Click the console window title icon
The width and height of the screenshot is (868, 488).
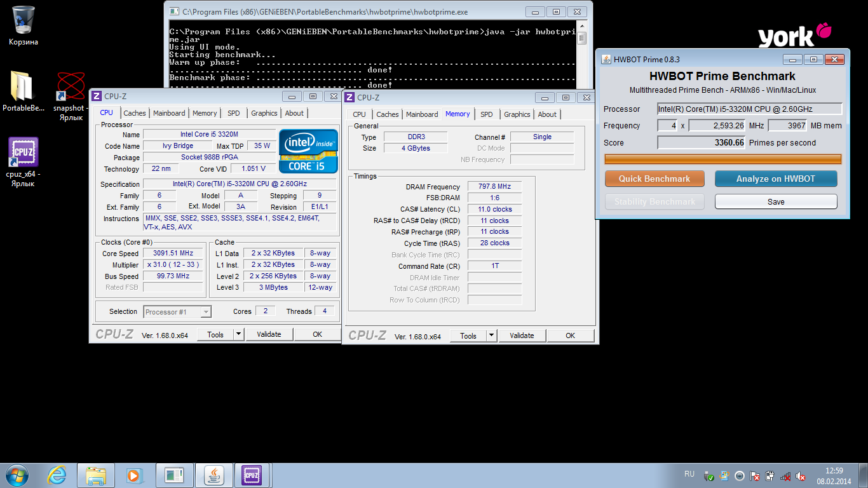(x=174, y=11)
